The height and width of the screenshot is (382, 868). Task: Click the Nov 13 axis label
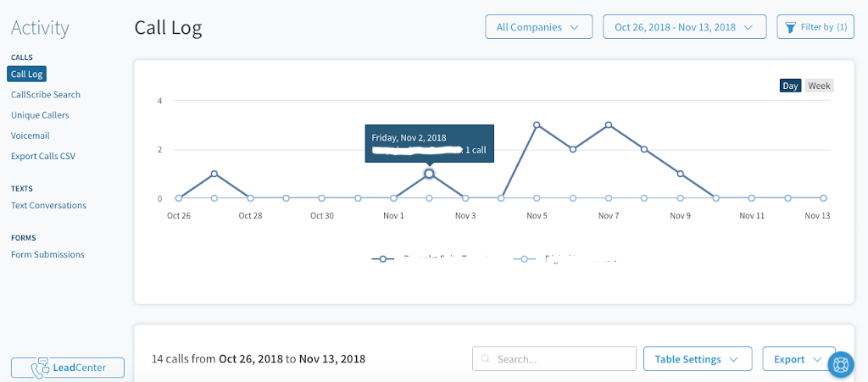(x=818, y=216)
